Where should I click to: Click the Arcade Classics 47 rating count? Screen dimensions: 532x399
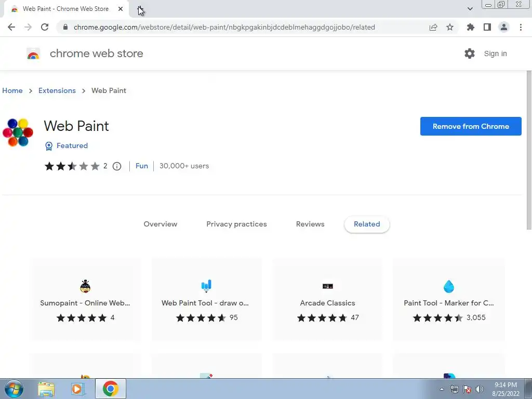pyautogui.click(x=354, y=317)
